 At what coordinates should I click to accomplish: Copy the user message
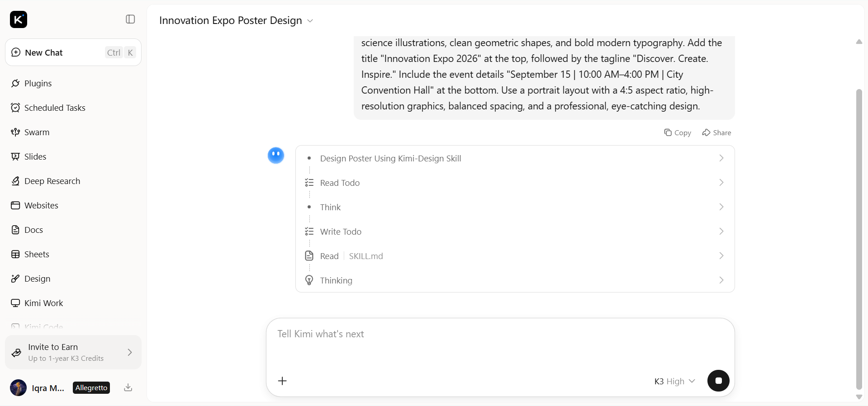click(x=678, y=132)
